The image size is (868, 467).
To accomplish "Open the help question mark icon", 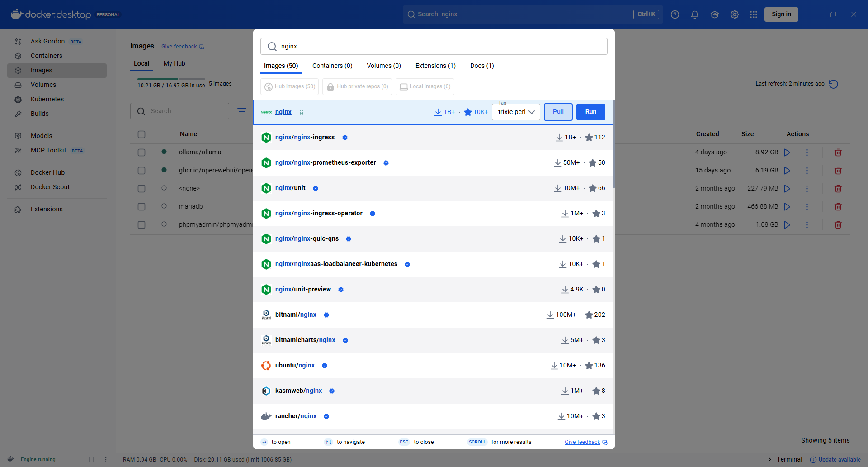I will [x=675, y=14].
